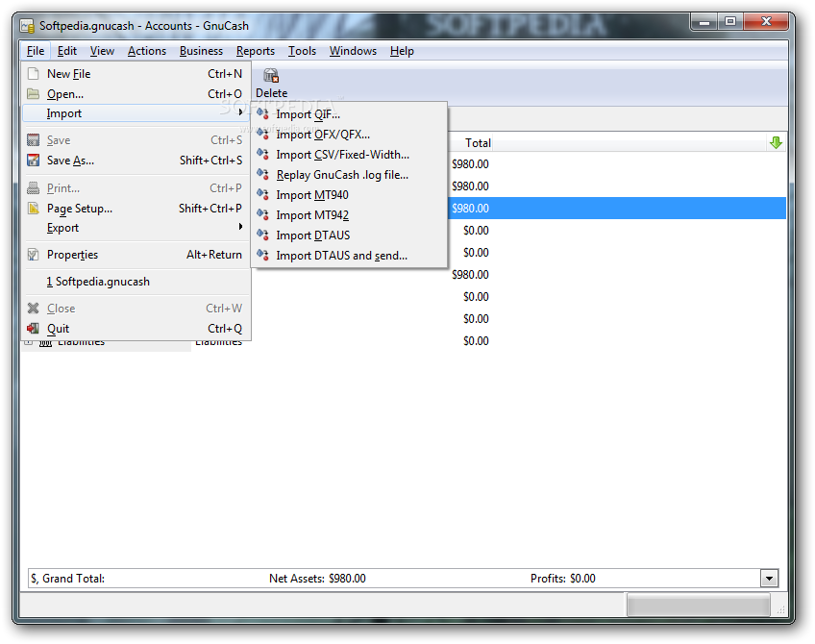Select Import DTAUS and send... option
The width and height of the screenshot is (815, 644).
pos(349,256)
